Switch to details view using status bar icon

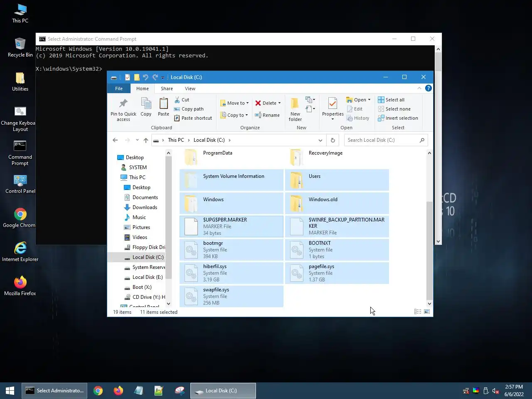coord(418,312)
